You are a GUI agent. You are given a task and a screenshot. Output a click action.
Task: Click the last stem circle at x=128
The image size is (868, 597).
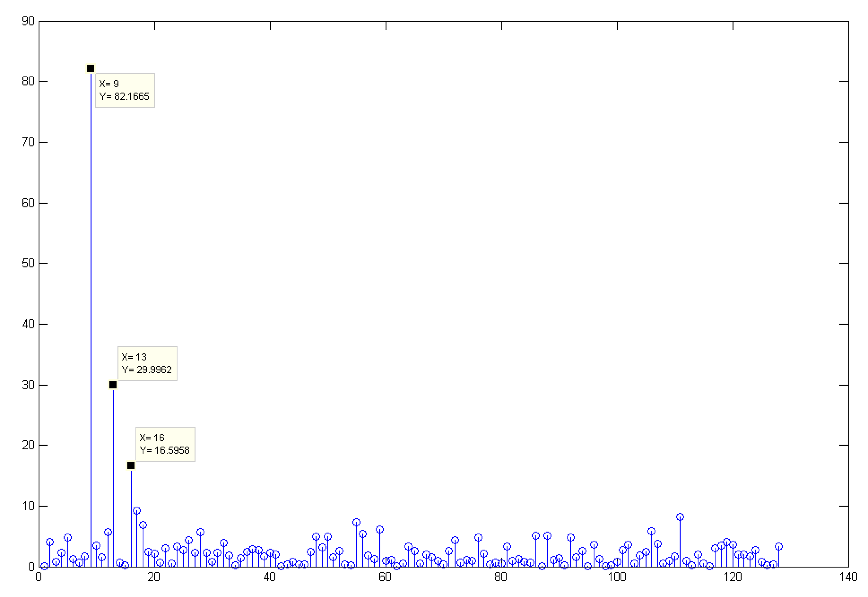coord(779,547)
